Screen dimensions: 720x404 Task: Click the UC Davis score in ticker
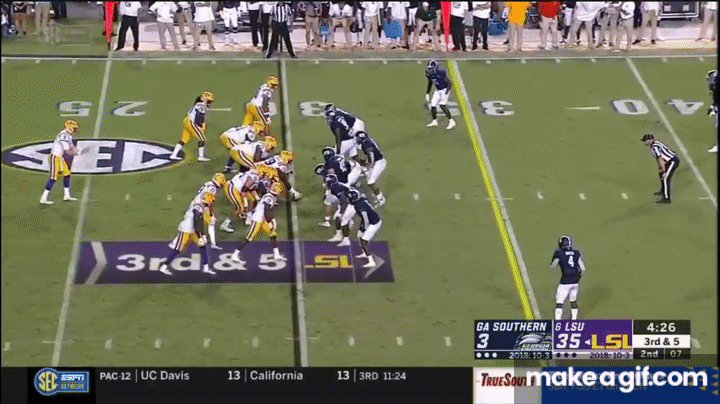click(x=232, y=375)
